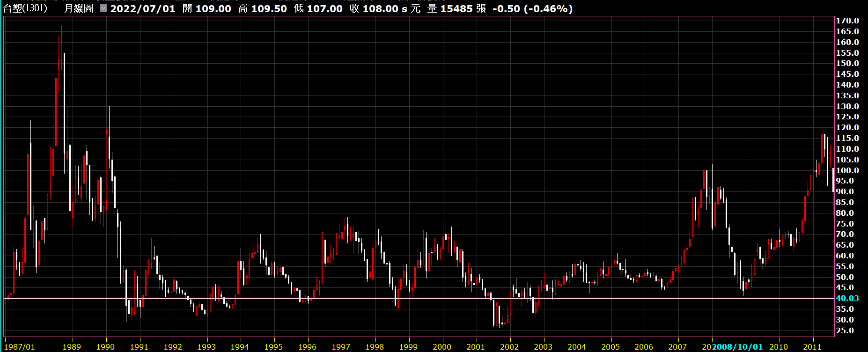
Task: Select the 2007 year label
Action: (677, 347)
